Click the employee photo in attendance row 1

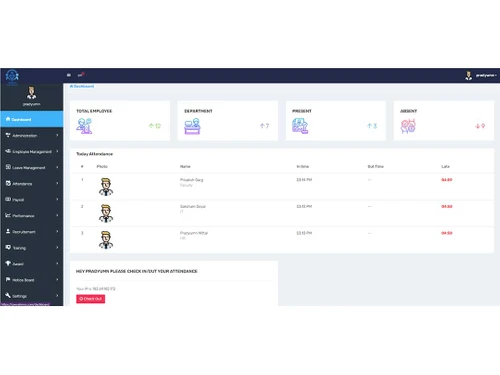(106, 187)
